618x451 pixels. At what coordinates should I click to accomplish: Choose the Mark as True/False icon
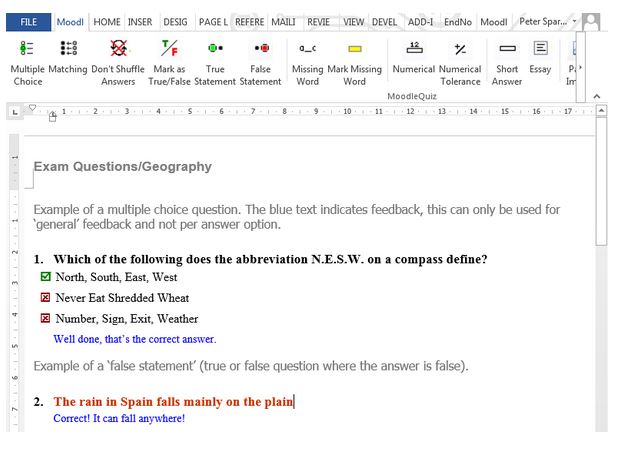[x=169, y=48]
